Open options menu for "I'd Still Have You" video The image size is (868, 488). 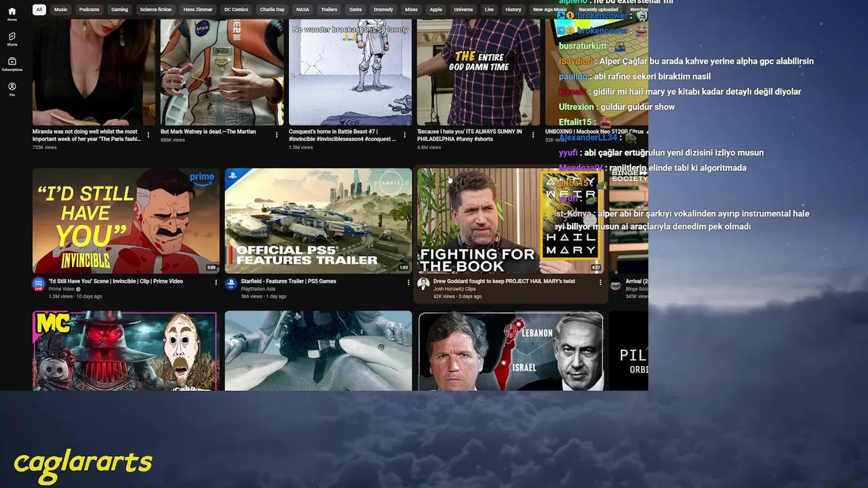[216, 283]
